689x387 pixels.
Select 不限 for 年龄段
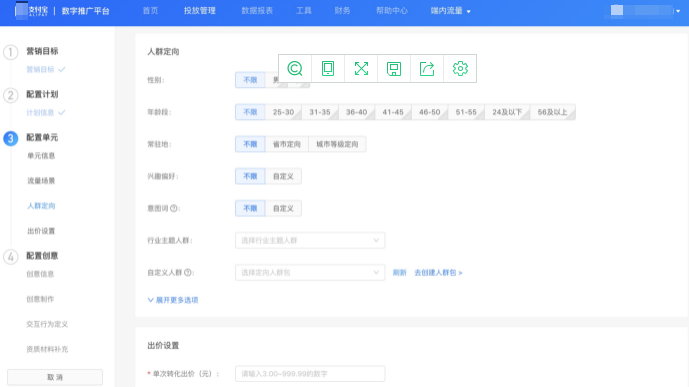pyautogui.click(x=250, y=112)
